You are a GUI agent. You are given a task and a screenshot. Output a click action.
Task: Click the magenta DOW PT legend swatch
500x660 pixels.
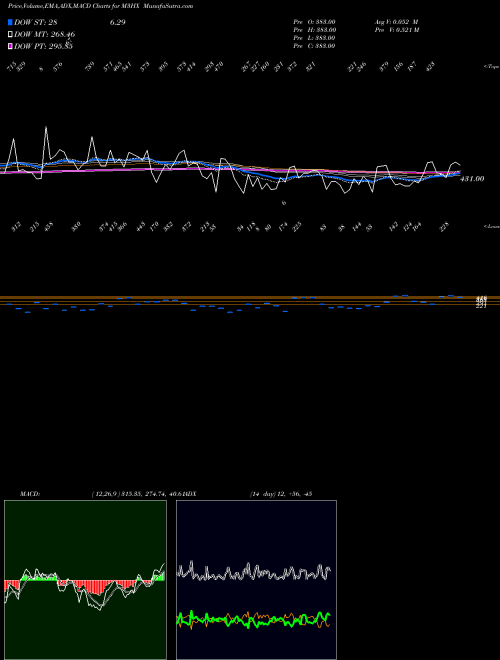click(x=10, y=46)
